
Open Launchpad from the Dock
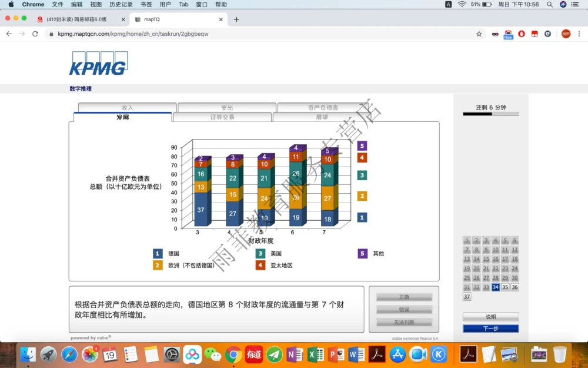(49, 354)
